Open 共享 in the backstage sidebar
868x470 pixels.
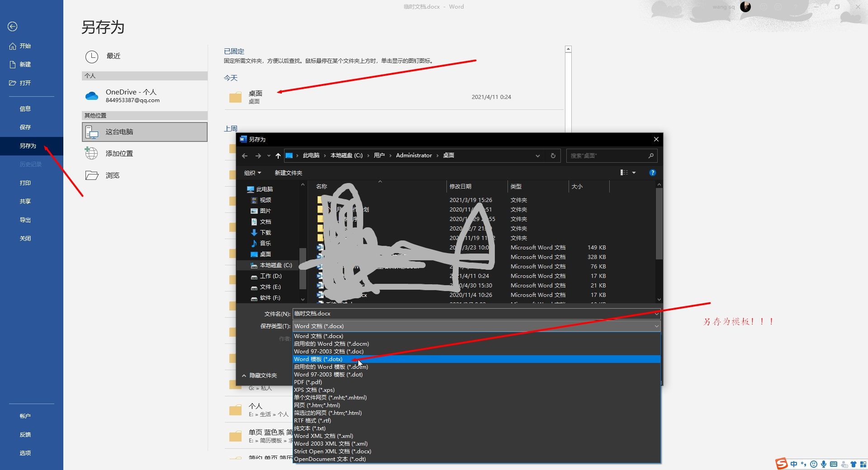tap(25, 202)
